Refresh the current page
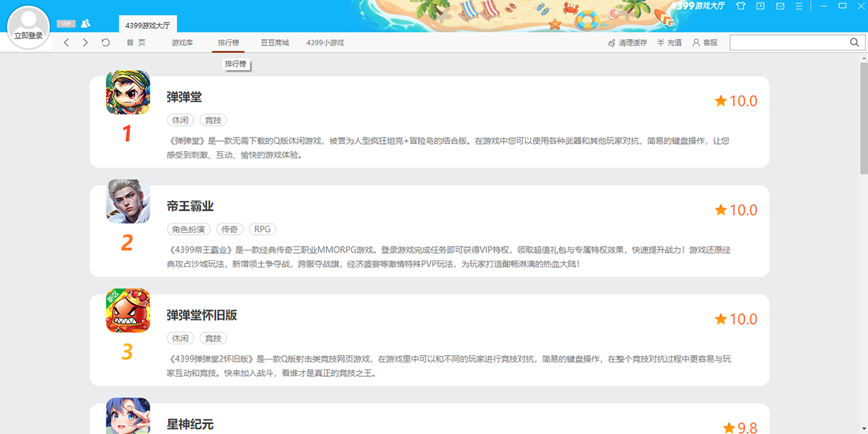 tap(106, 43)
